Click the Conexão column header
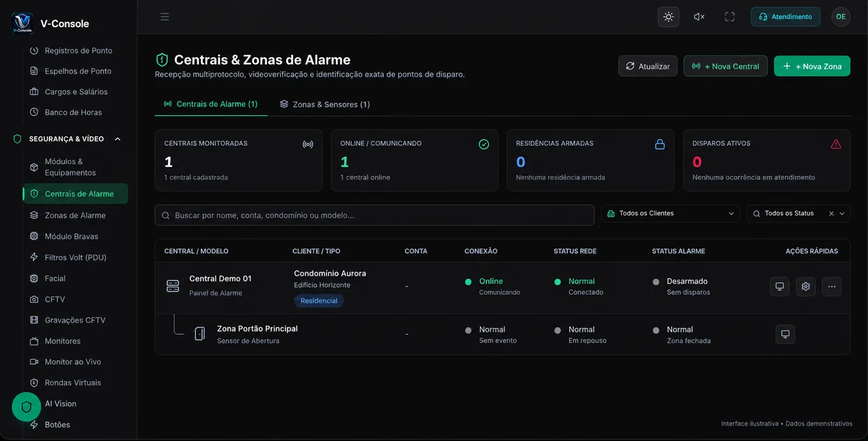 (x=481, y=251)
